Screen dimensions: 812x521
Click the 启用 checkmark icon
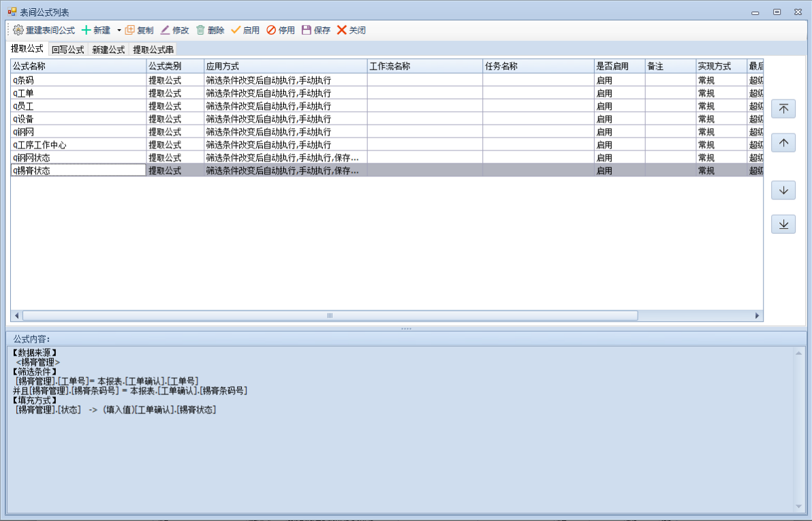pyautogui.click(x=236, y=30)
